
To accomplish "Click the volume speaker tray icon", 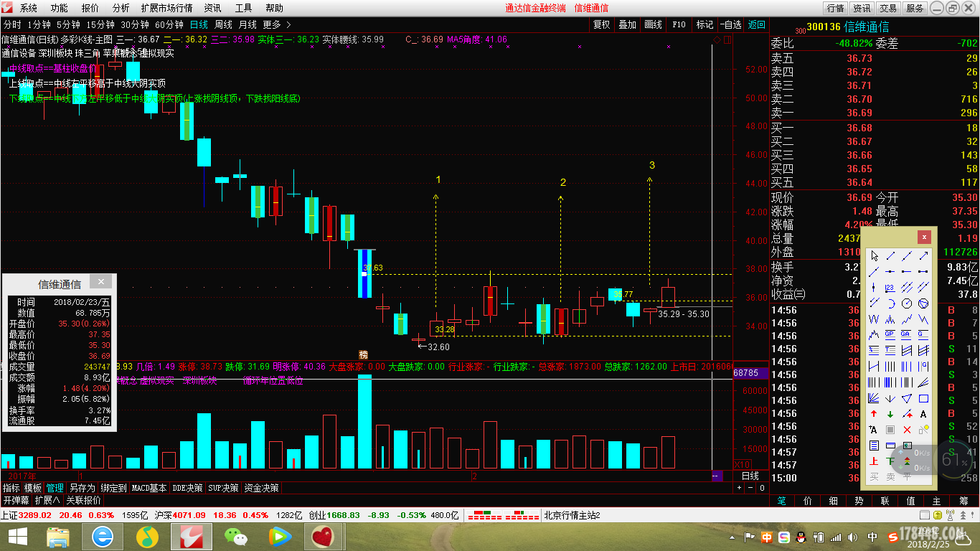I will coord(853,537).
